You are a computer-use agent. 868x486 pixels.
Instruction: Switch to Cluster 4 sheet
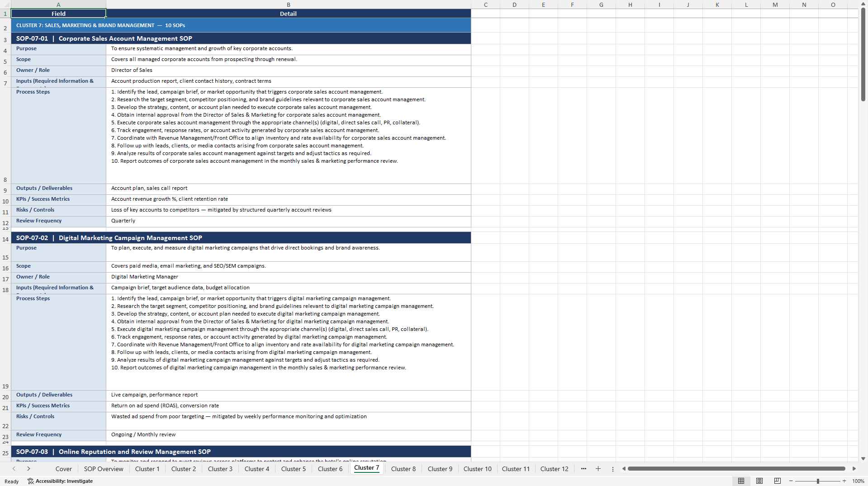[257, 469]
